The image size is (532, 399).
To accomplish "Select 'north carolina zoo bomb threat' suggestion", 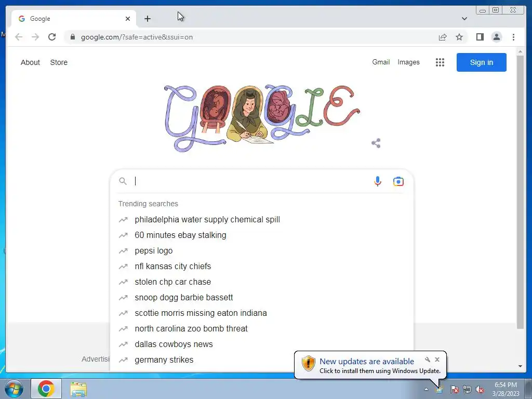I will [262, 329].
